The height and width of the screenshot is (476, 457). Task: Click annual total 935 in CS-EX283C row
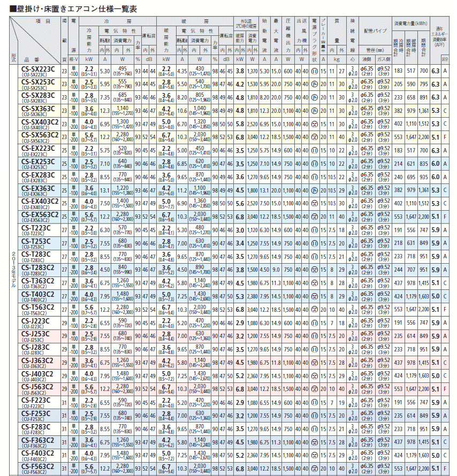pyautogui.click(x=424, y=177)
